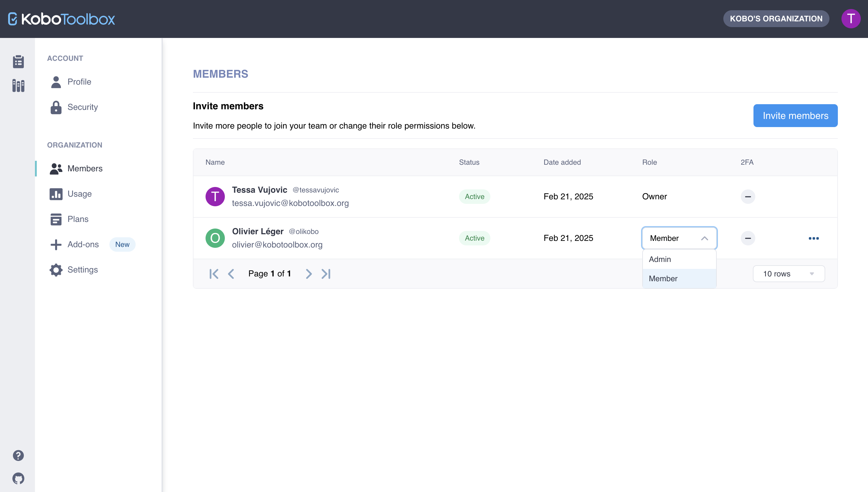This screenshot has width=868, height=492.
Task: Click the KoboToolbox logo
Action: [61, 19]
